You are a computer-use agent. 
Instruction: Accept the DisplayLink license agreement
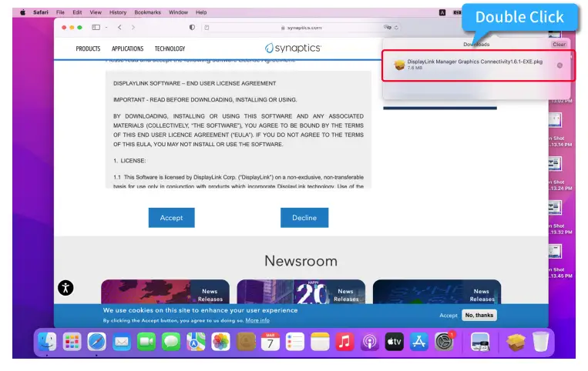pyautogui.click(x=171, y=218)
